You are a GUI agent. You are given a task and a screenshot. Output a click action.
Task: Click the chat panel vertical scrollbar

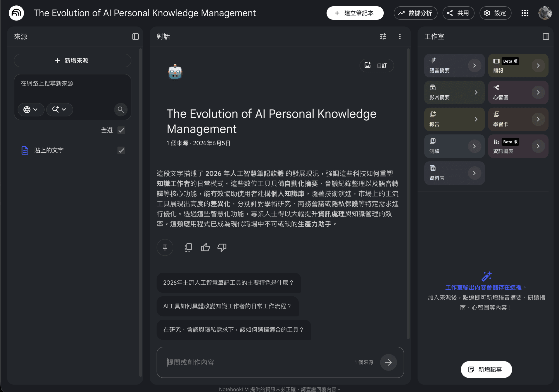(x=408, y=193)
